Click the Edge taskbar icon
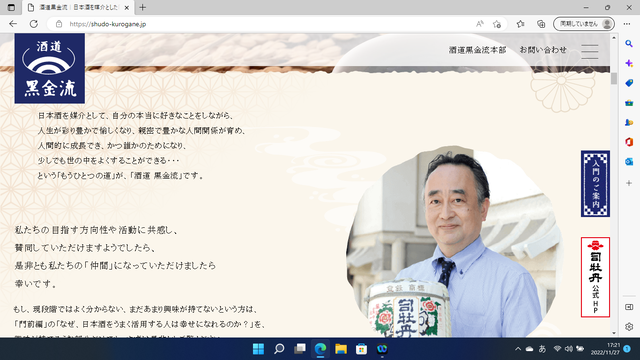The image size is (640, 360). click(320, 349)
